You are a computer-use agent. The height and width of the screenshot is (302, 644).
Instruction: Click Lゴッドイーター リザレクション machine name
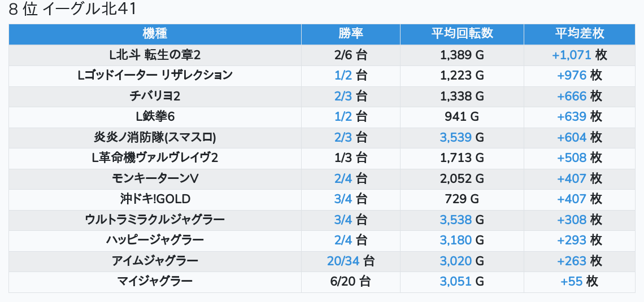pos(155,75)
